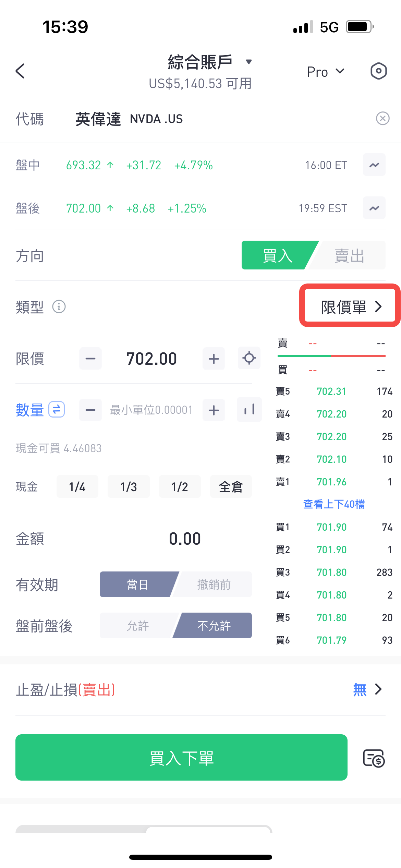Select 不允許 for pre/post-market
This screenshot has width=401, height=868.
[x=214, y=626]
